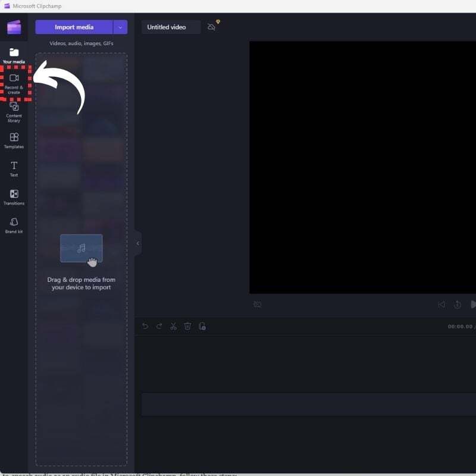Viewport: 476px width, 476px height.
Task: Click the Clipchamp logo icon
Action: pyautogui.click(x=14, y=27)
